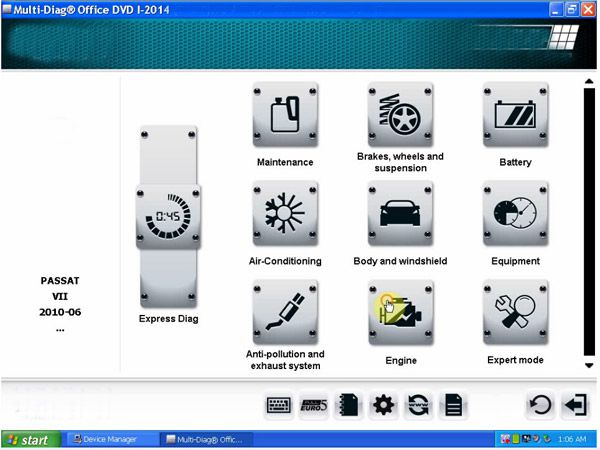This screenshot has height=450, width=600.
Task: Open the Air-Conditioning snowflake icon
Action: [285, 213]
